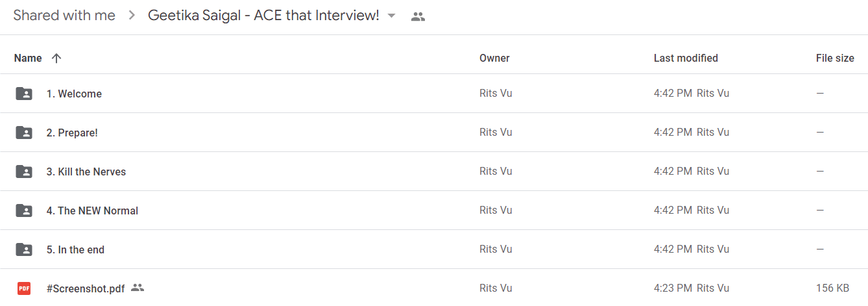868x306 pixels.
Task: Click the 4. The NEW Normal folder icon
Action: [24, 210]
